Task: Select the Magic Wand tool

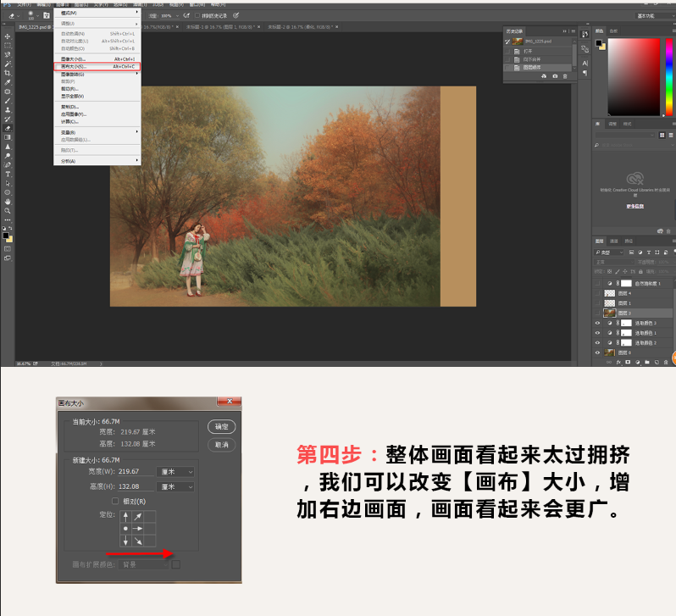Action: (x=8, y=64)
